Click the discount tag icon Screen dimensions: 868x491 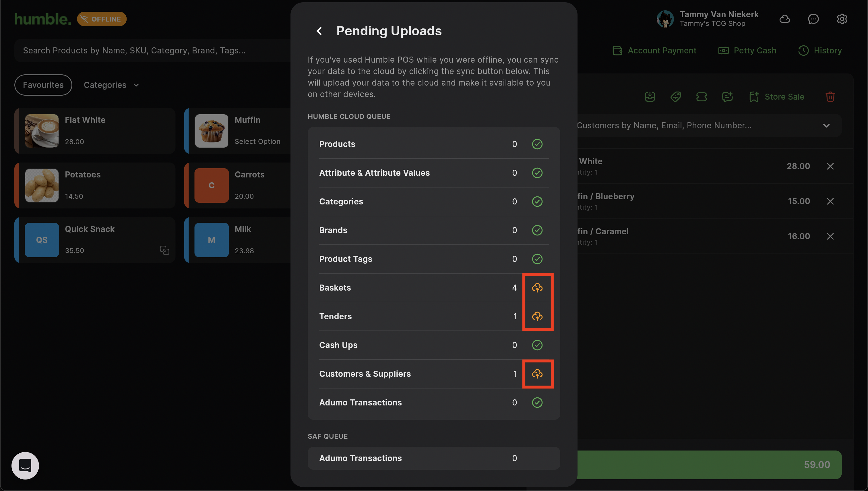click(x=675, y=97)
